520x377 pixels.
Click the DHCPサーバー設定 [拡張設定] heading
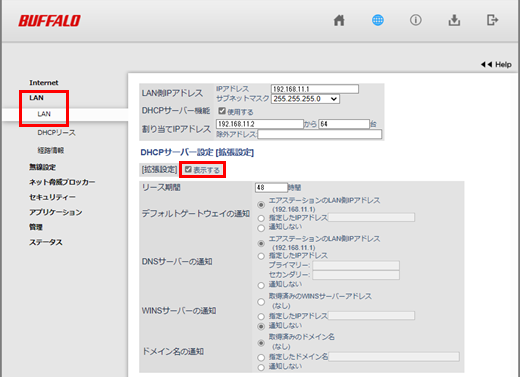point(197,153)
